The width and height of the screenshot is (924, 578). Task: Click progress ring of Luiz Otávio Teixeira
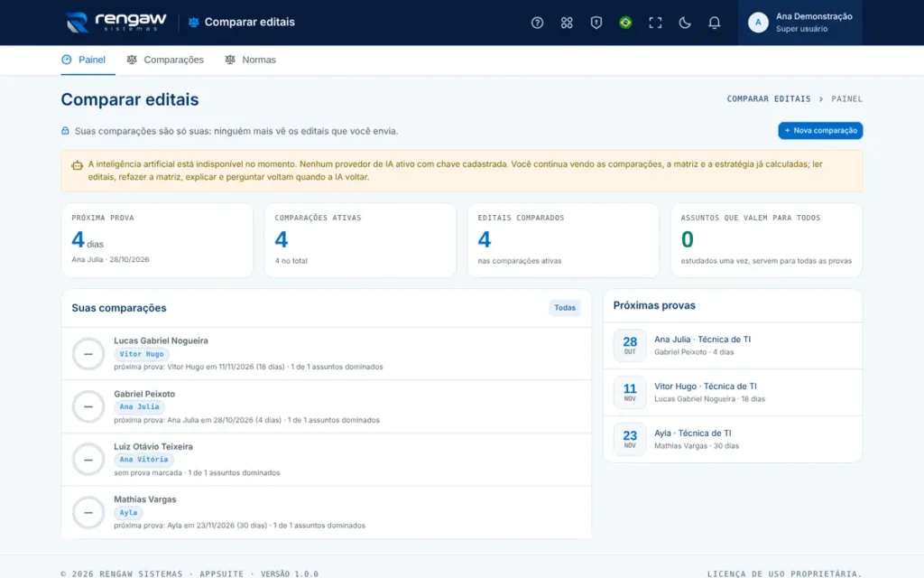(88, 460)
